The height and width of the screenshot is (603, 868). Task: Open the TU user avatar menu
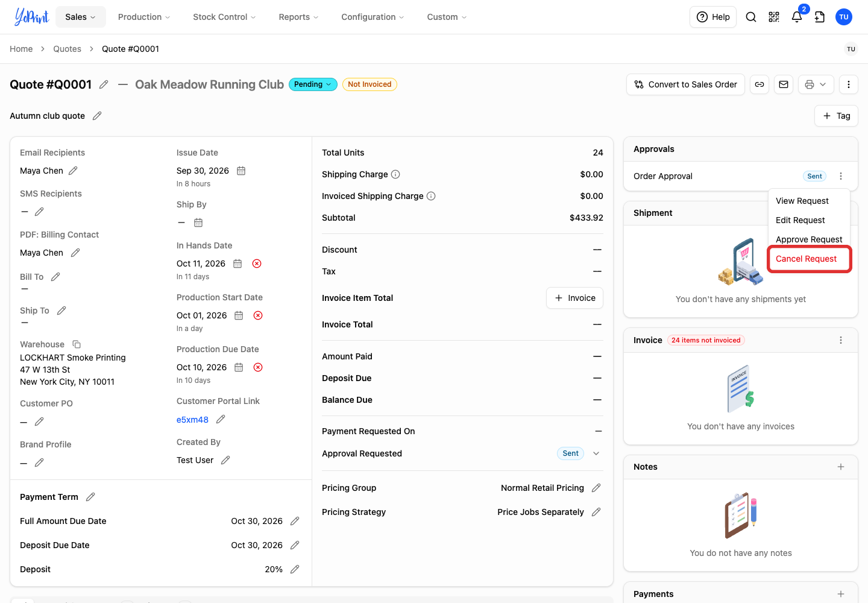[844, 17]
